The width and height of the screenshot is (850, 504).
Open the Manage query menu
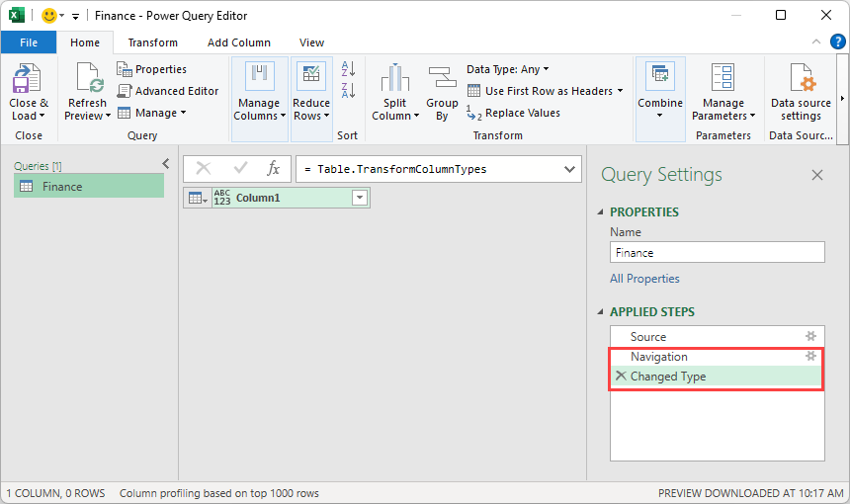coord(152,113)
